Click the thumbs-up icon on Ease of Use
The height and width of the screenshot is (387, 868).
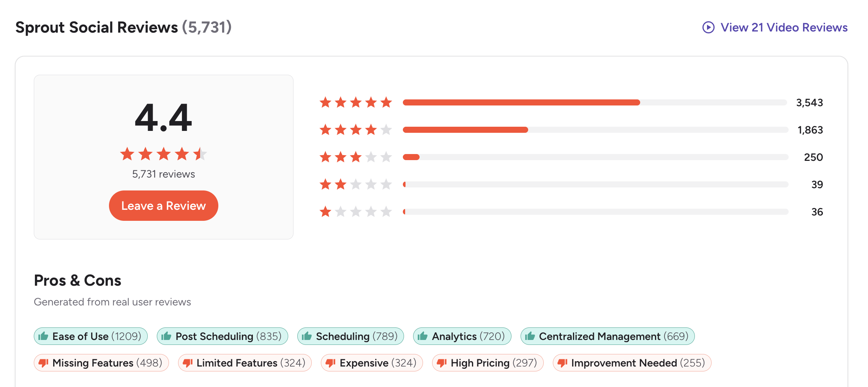[x=43, y=336]
